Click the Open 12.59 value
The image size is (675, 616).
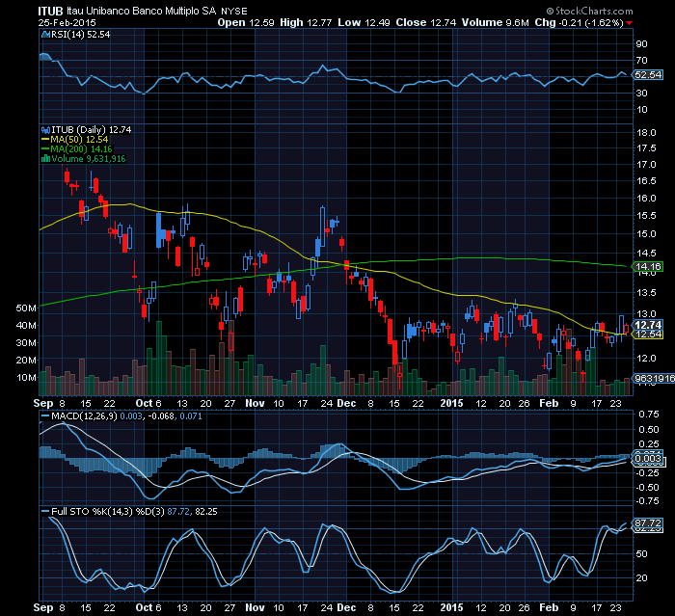246,22
